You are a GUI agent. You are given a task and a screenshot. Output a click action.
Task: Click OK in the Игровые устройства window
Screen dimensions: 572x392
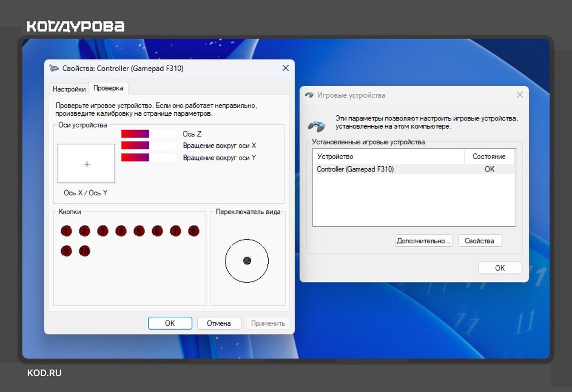[500, 268]
